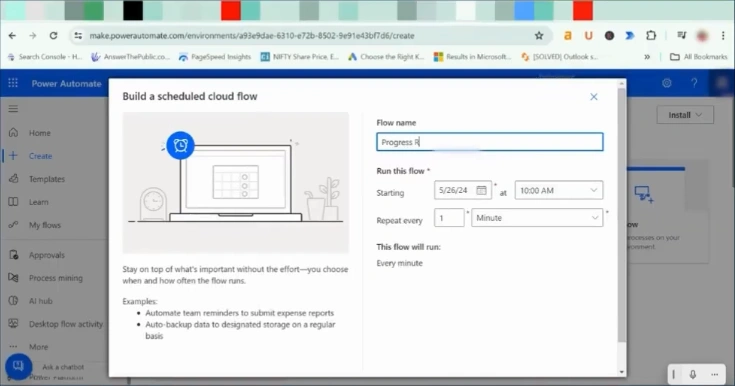Click the Power Automate header title

click(x=66, y=83)
